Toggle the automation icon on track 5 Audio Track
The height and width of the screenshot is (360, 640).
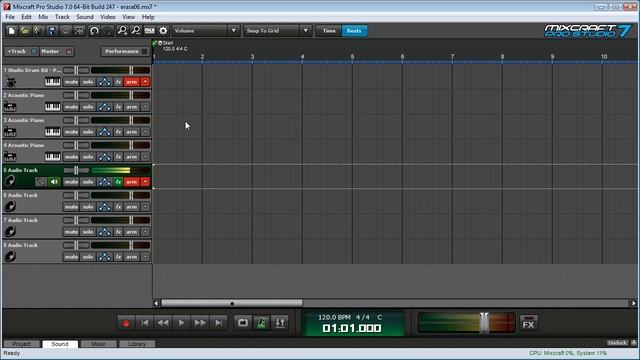tap(104, 182)
